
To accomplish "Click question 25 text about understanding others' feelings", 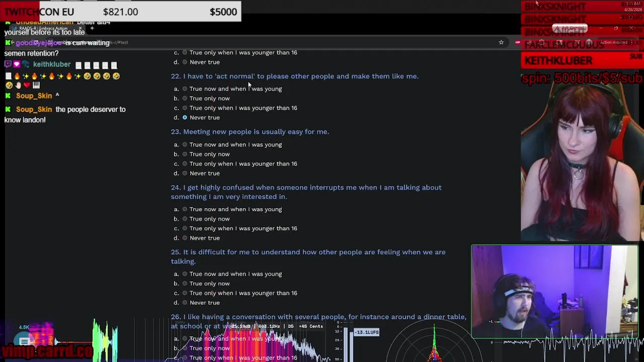I will pos(308,256).
